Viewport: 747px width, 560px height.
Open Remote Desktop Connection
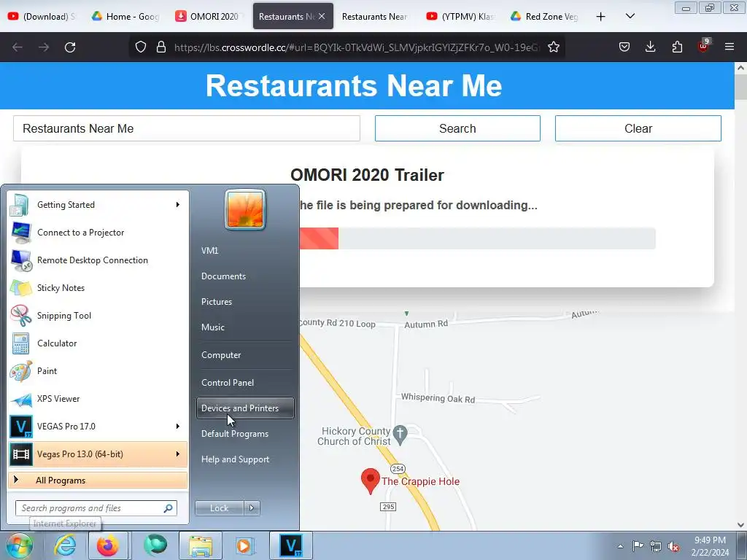coord(98,260)
